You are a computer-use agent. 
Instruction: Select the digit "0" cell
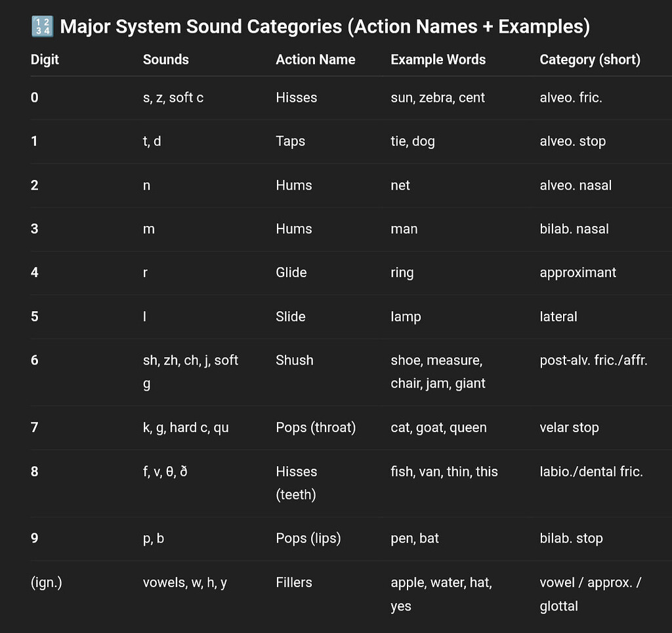[x=35, y=98]
